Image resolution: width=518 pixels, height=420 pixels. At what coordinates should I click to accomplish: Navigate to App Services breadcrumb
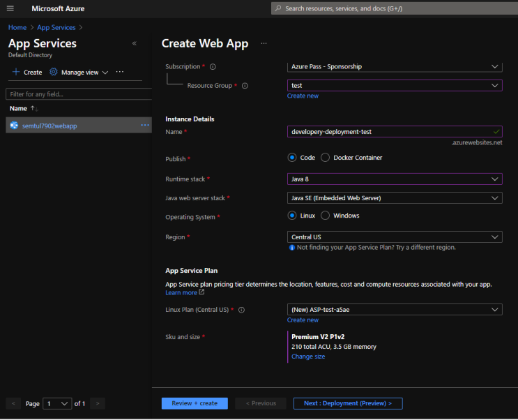[56, 27]
